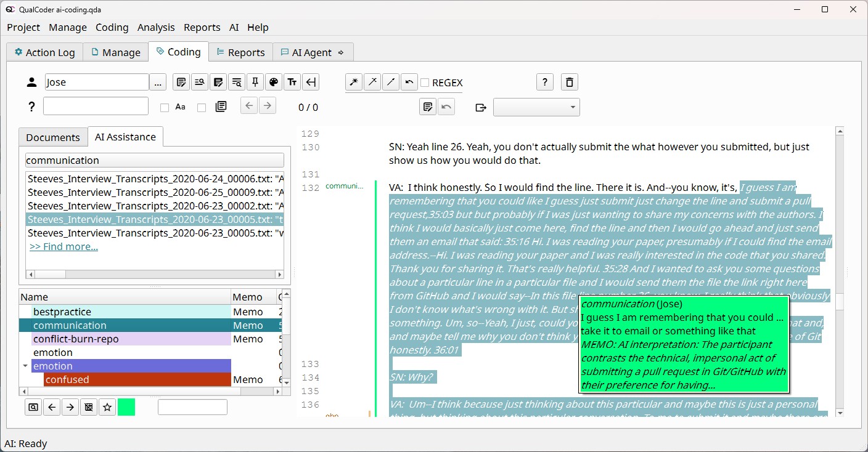The width and height of the screenshot is (868, 452).
Task: Switch to the AI Agent tab
Action: tap(313, 52)
